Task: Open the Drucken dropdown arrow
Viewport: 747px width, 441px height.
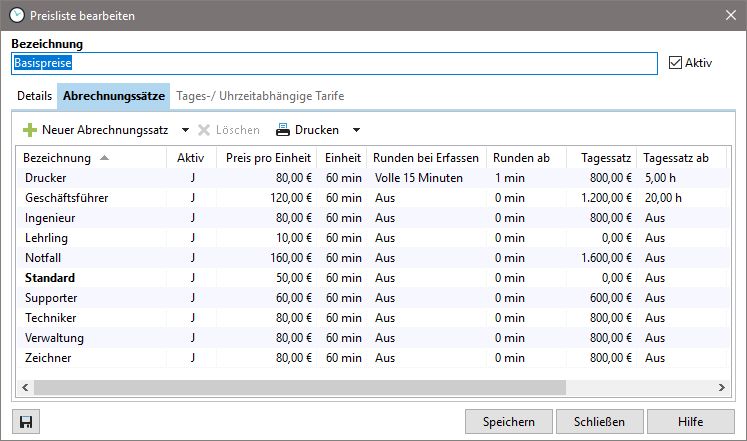Action: point(356,130)
